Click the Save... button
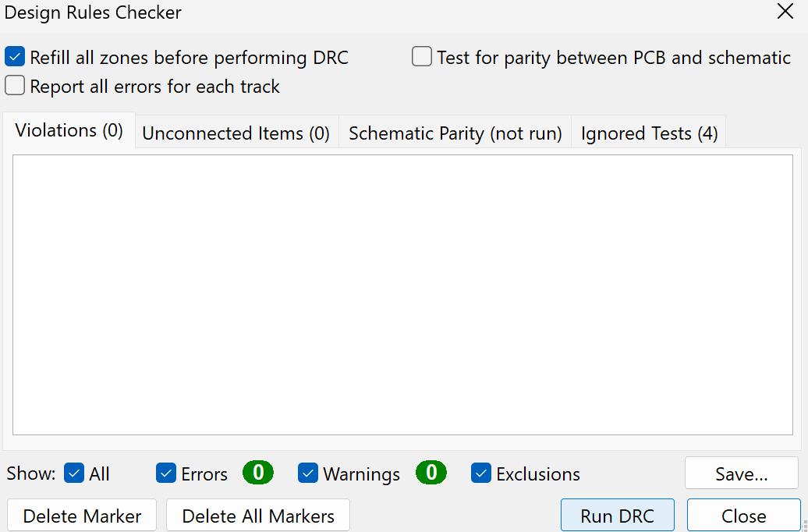This screenshot has width=808, height=532. coord(742,473)
